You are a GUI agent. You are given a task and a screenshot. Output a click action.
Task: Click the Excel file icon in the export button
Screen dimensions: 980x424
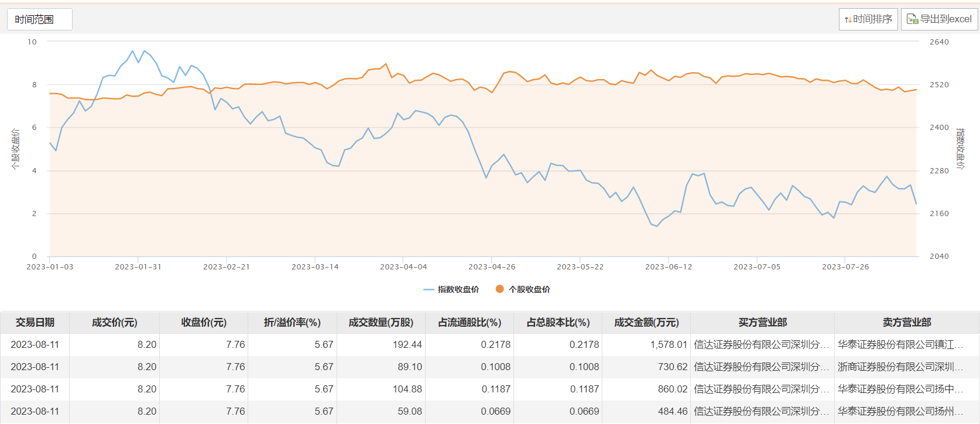pos(912,19)
